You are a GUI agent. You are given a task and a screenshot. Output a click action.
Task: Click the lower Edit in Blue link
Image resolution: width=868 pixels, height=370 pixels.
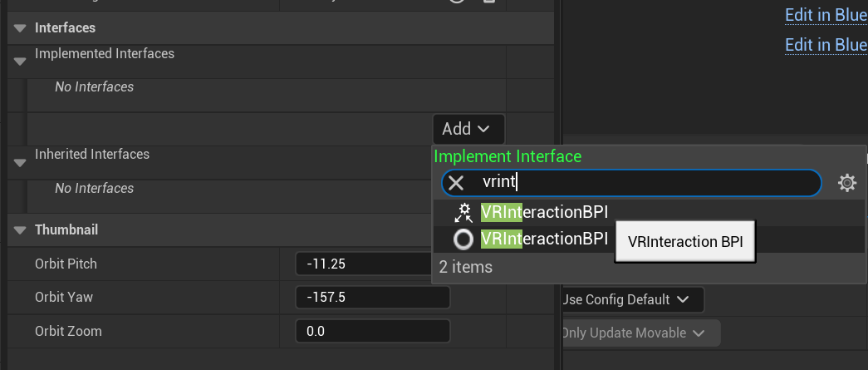(x=826, y=44)
